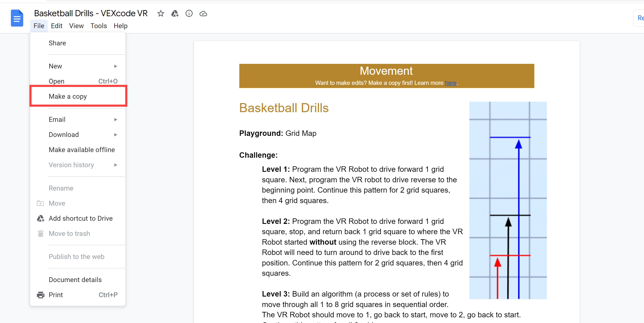Viewport: 644px width, 323px height.
Task: Open Google Docs home screen icon
Action: (x=17, y=18)
